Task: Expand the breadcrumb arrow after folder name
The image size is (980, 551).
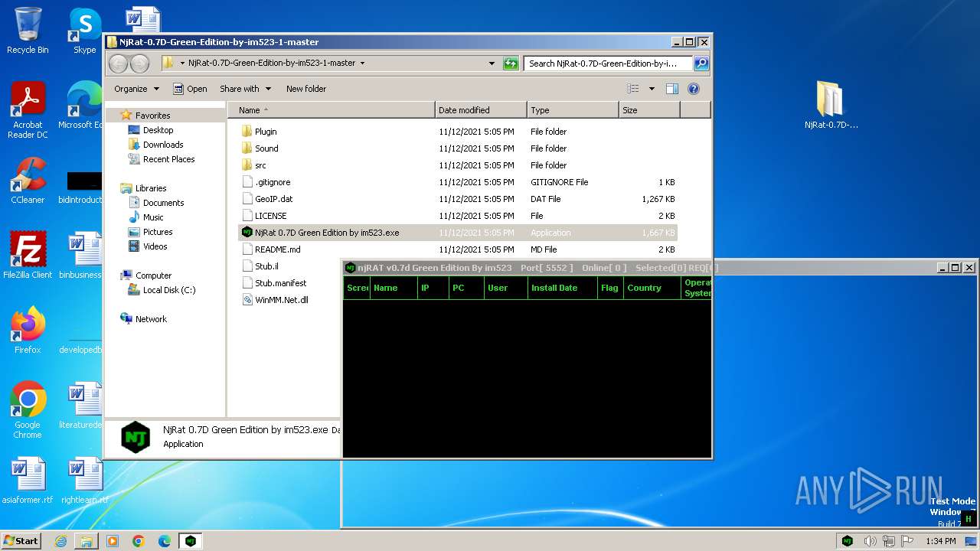Action: [362, 64]
